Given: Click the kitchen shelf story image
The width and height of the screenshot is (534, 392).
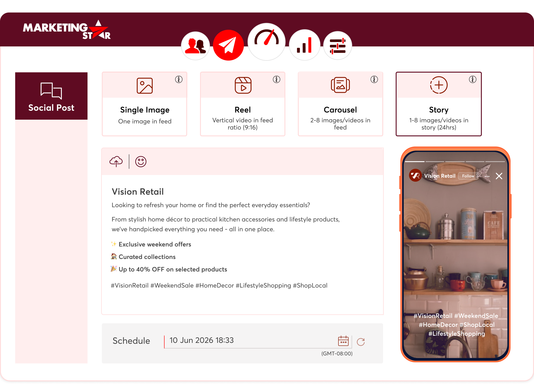Looking at the screenshot, I should [x=455, y=255].
